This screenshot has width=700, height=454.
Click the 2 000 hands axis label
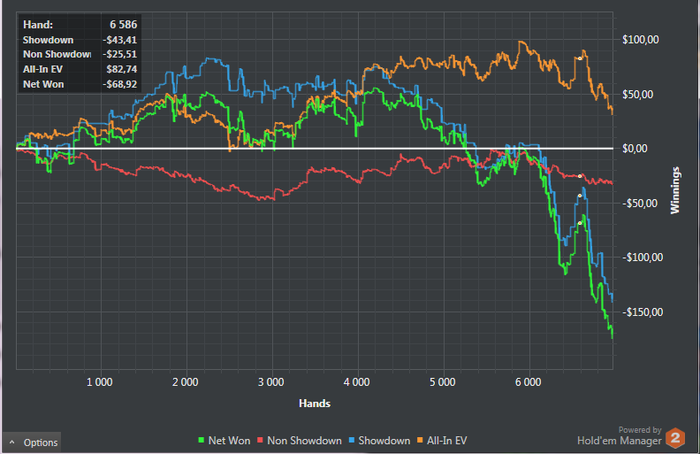[185, 382]
